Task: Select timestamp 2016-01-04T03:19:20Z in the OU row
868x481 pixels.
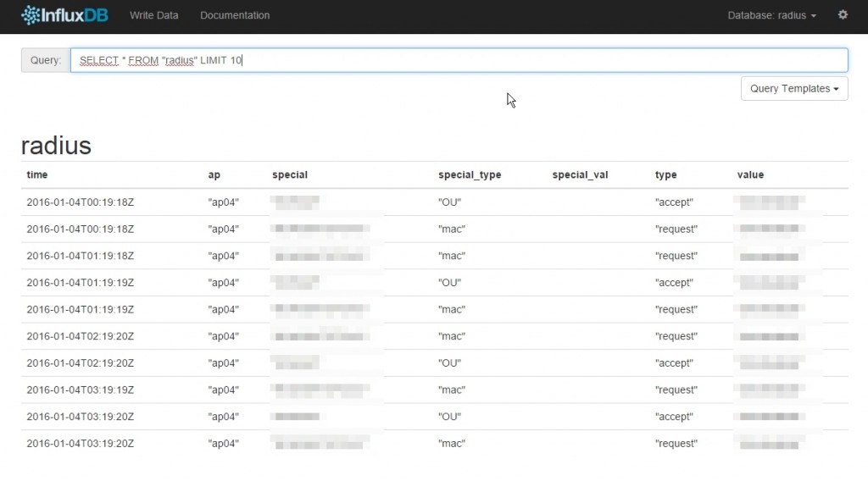Action: click(81, 417)
